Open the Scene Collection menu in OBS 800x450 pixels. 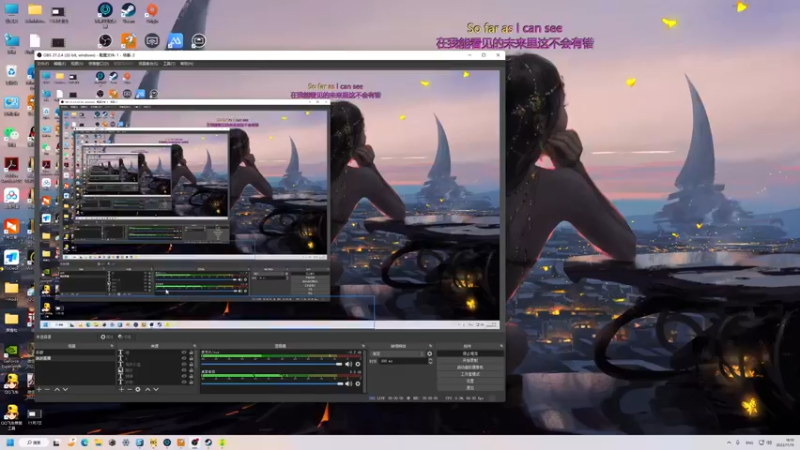coord(148,64)
